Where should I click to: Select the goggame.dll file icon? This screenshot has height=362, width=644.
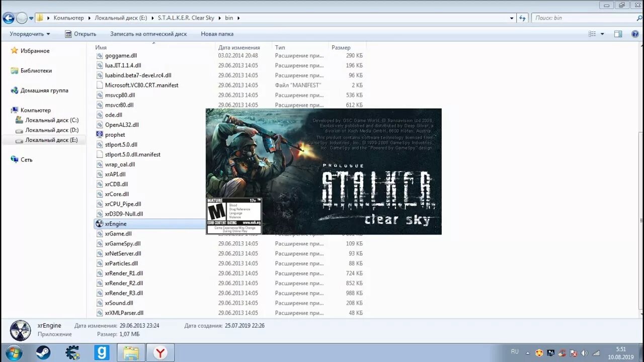[99, 55]
